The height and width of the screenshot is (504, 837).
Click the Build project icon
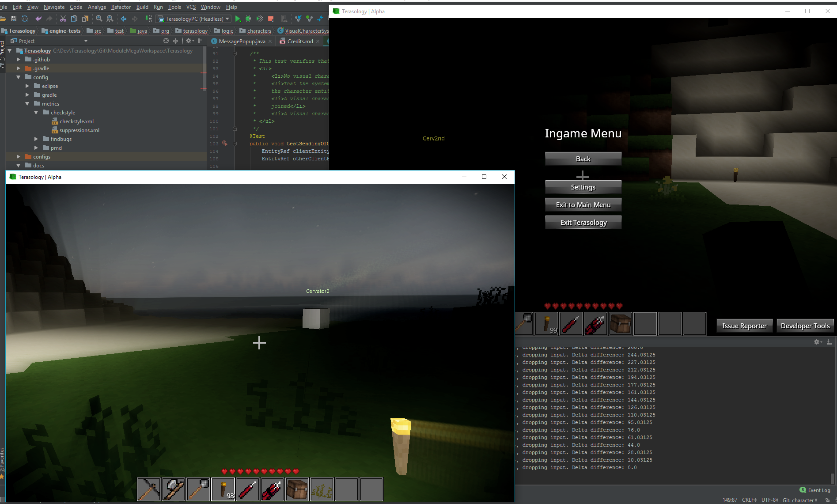pyautogui.click(x=148, y=19)
